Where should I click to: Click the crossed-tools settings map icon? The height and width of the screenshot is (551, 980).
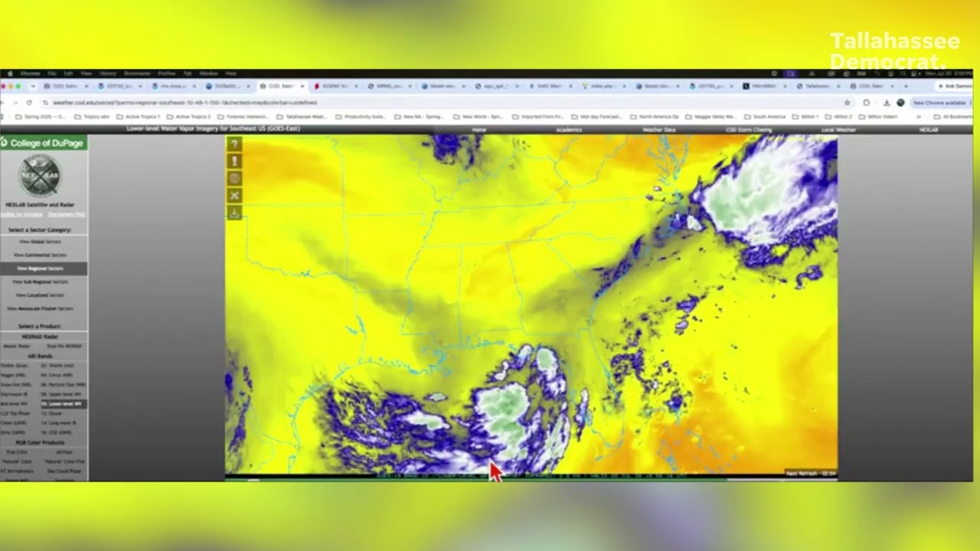click(234, 196)
